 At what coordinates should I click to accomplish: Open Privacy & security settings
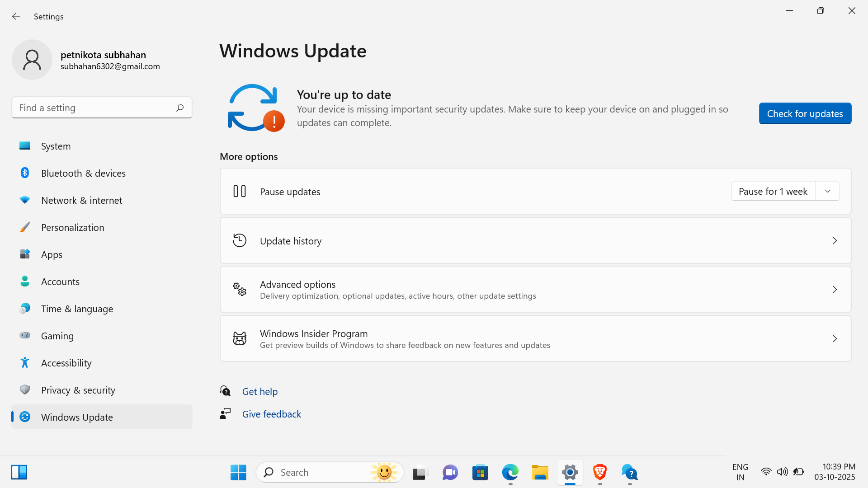[78, 390]
